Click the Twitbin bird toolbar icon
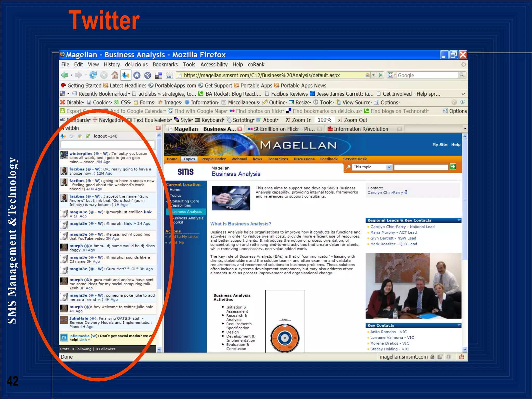The image size is (532, 399). click(125, 75)
